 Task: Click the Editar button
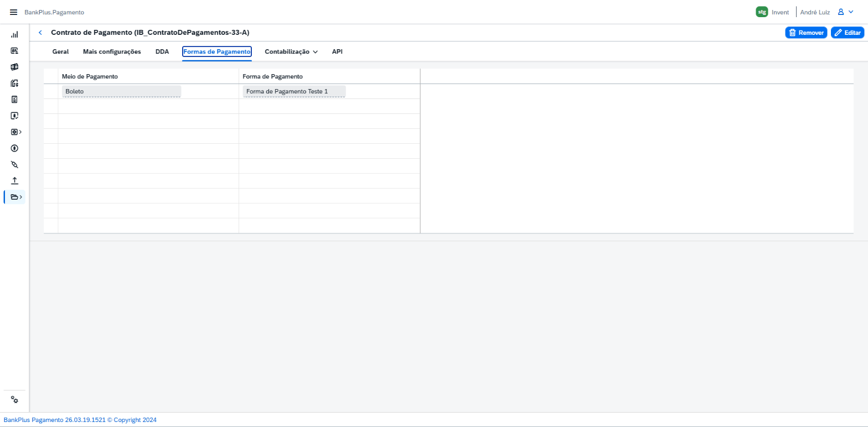coord(848,33)
